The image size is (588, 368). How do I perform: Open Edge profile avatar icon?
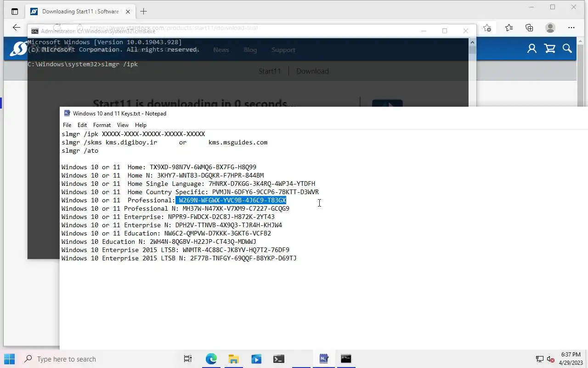pos(550,28)
